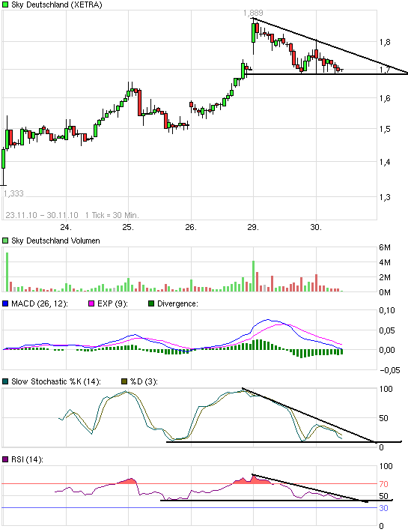The image size is (408, 532).
Task: Click the 25. date axis label
Action: (x=128, y=227)
